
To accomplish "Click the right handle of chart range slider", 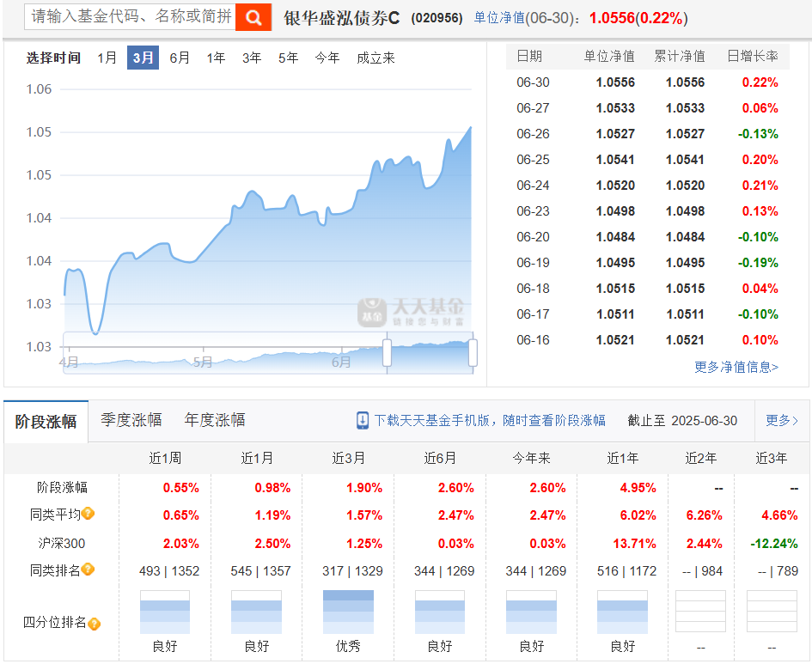I will (x=473, y=353).
